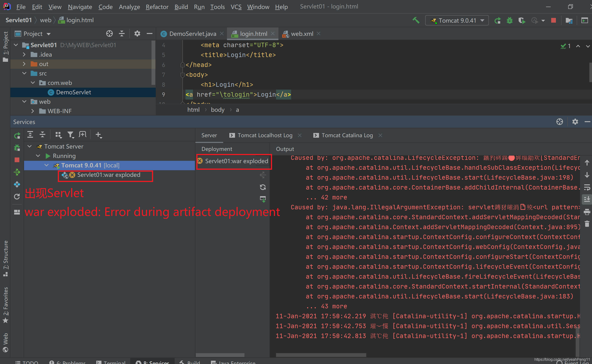
Task: Close the DemoServlet.java tab
Action: pyautogui.click(x=222, y=33)
